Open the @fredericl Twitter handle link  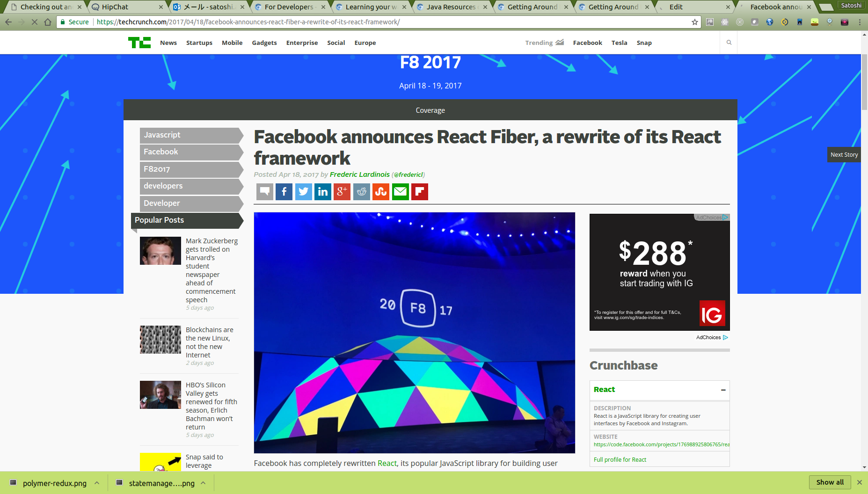click(408, 174)
